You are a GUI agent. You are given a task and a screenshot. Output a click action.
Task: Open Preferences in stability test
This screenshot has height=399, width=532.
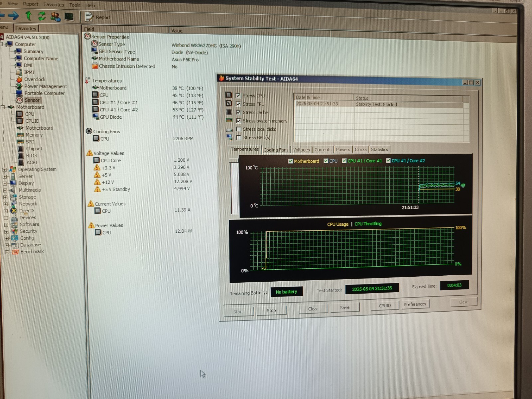click(415, 304)
